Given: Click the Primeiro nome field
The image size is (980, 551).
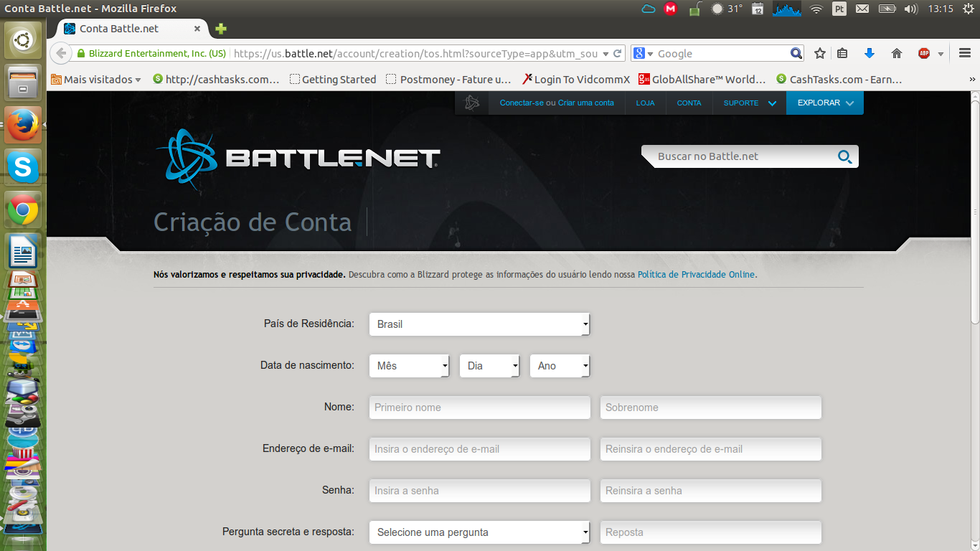Looking at the screenshot, I should [x=479, y=408].
